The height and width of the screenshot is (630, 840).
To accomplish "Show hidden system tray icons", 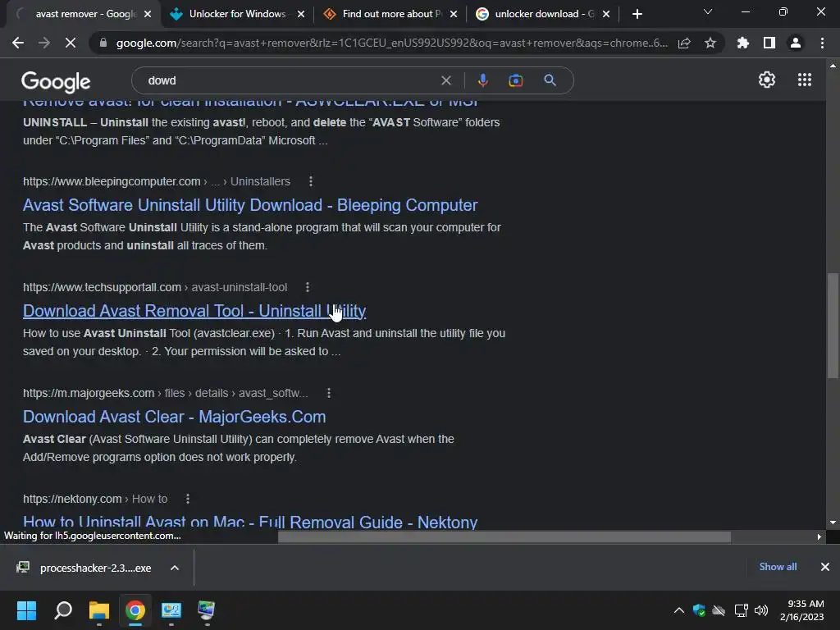I will tap(678, 610).
